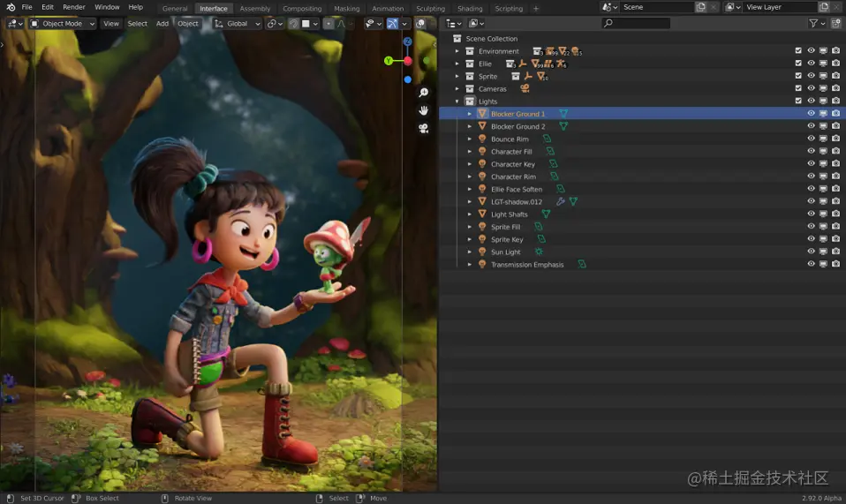Hide Blocker Ground 1 with eye icon
The width and height of the screenshot is (846, 504).
click(x=811, y=113)
